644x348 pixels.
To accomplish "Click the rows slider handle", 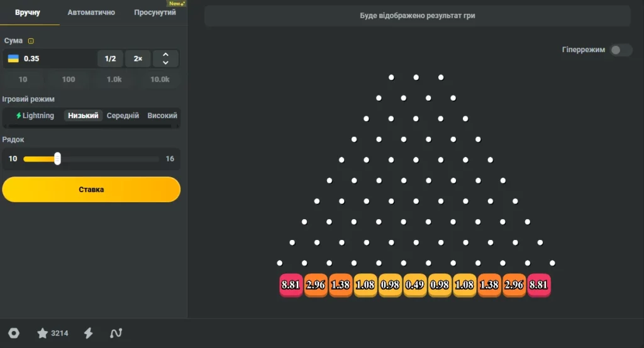I will 57,159.
